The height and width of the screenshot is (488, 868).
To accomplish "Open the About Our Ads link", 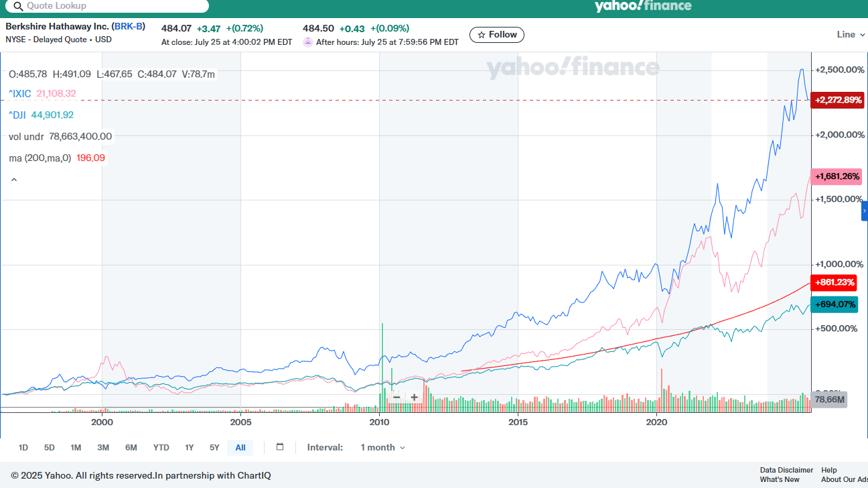I will click(x=845, y=479).
